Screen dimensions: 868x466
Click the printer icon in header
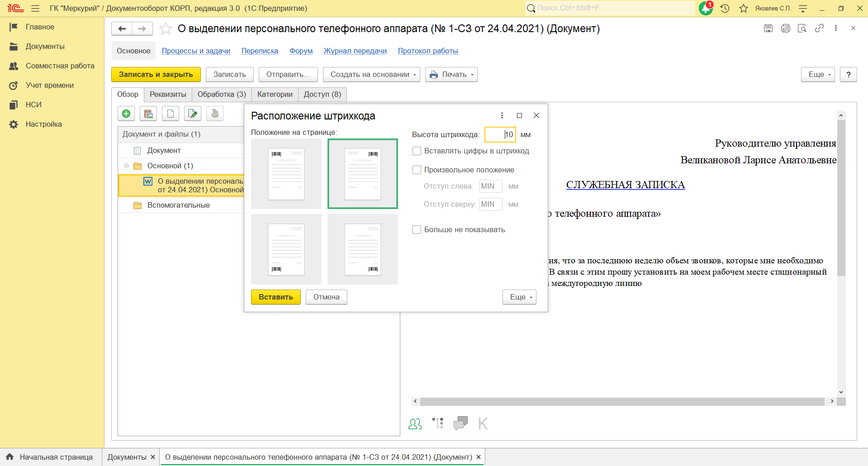(785, 28)
